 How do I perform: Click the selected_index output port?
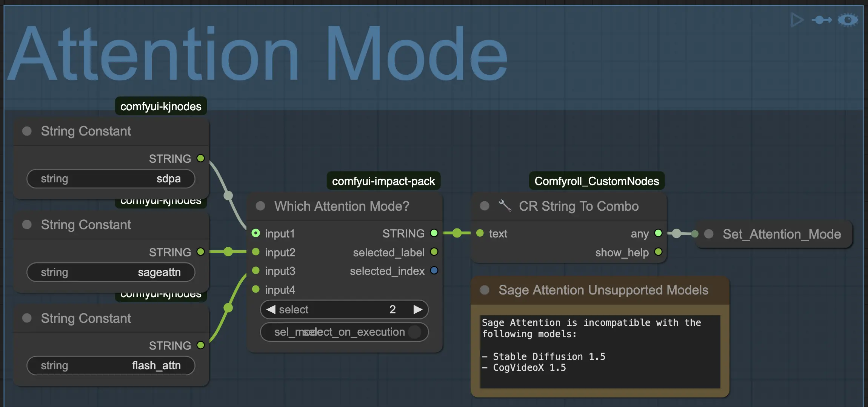click(434, 270)
